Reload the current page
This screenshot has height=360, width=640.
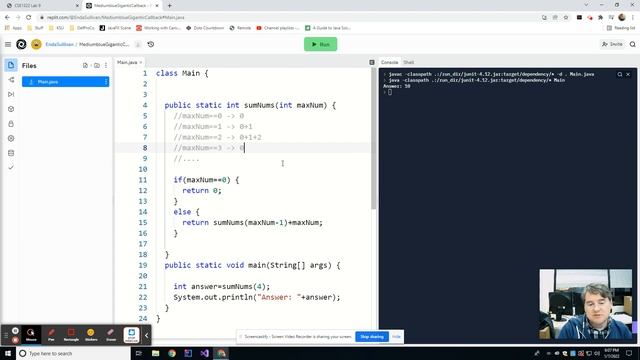(x=29, y=18)
